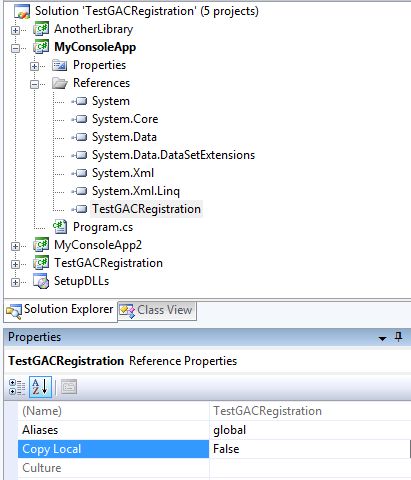Select the Program.cs file label
411x480 pixels.
103,227
